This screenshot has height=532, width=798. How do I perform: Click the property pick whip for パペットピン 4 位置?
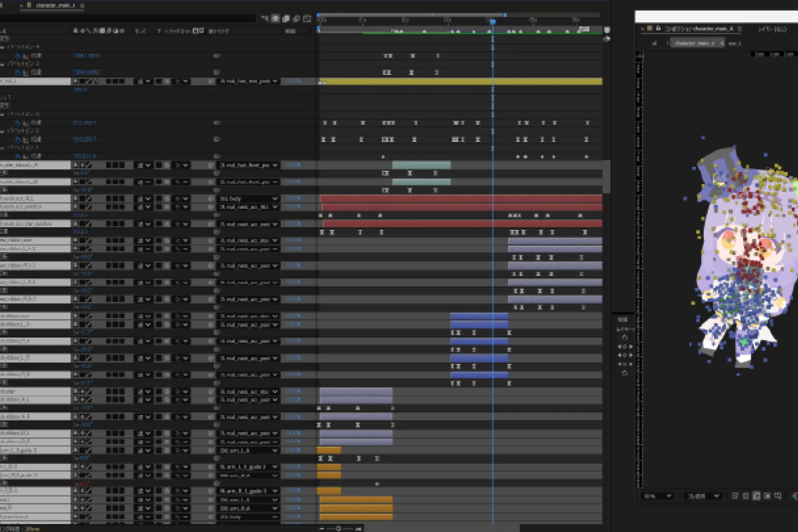tap(217, 56)
